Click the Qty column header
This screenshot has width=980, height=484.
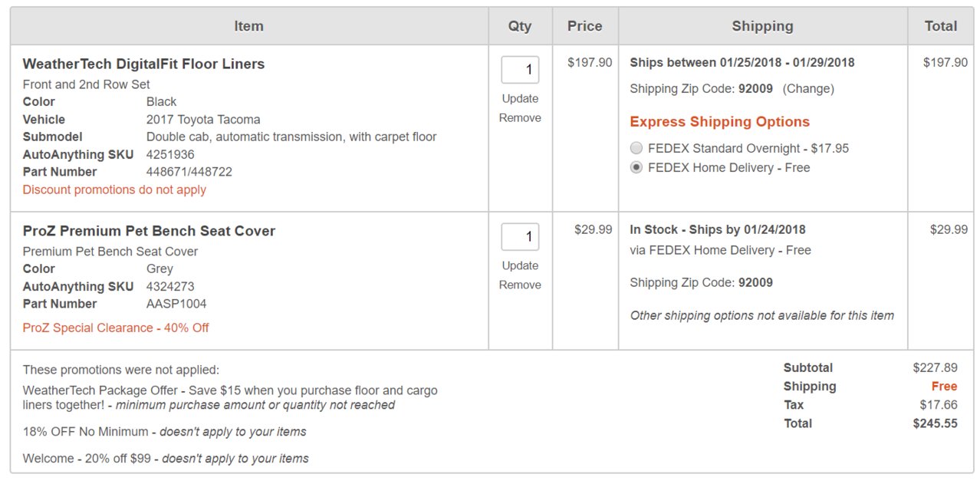[520, 26]
